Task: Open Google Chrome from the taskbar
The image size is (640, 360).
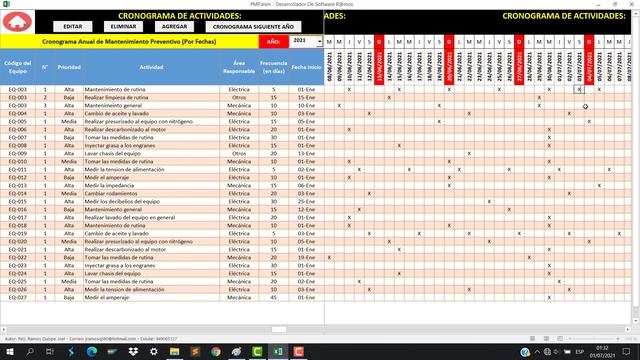Action: point(216,351)
